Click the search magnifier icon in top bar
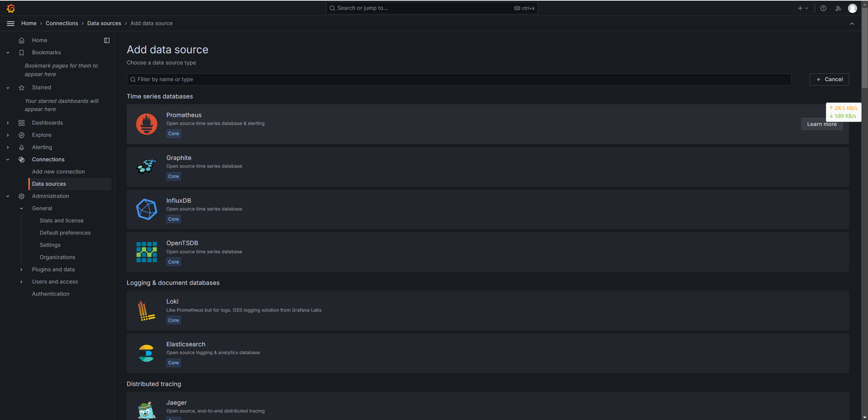Screen dimensions: 868x420 pos(332,8)
